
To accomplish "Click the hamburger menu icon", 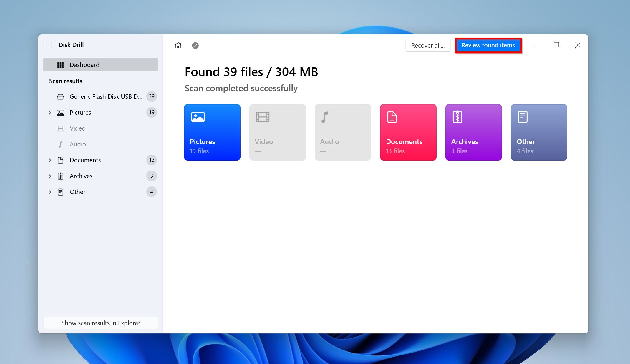I will tap(48, 45).
